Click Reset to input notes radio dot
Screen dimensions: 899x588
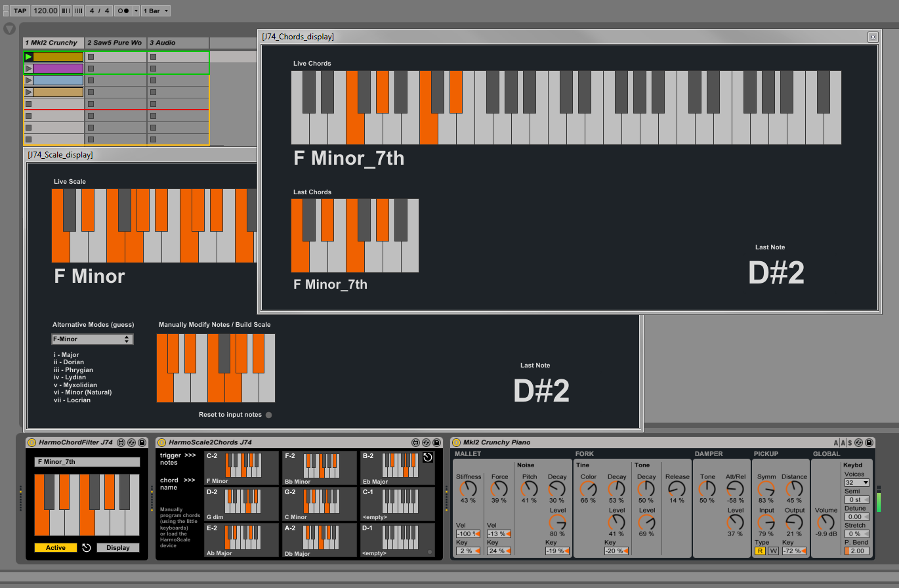point(268,415)
